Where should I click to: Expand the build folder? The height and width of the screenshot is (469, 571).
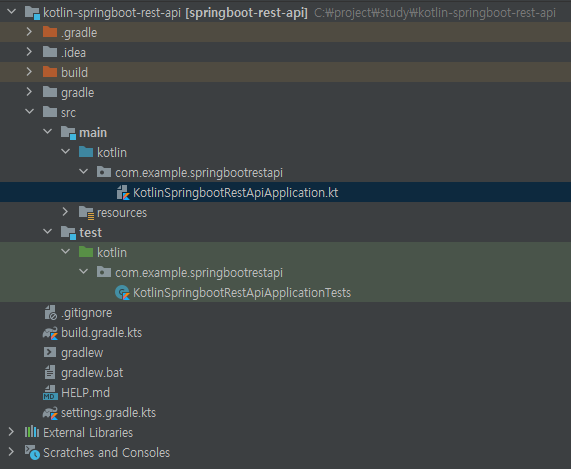(29, 72)
